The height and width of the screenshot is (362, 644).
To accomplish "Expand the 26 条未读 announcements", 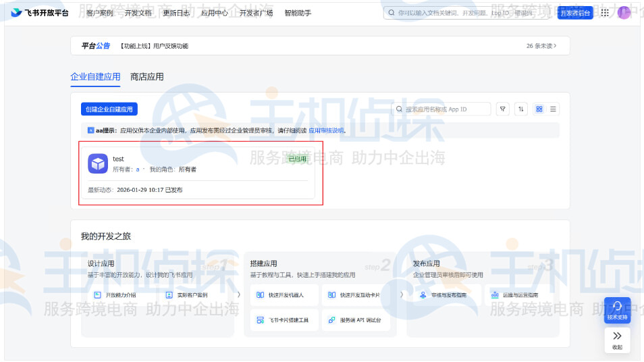I will (546, 46).
